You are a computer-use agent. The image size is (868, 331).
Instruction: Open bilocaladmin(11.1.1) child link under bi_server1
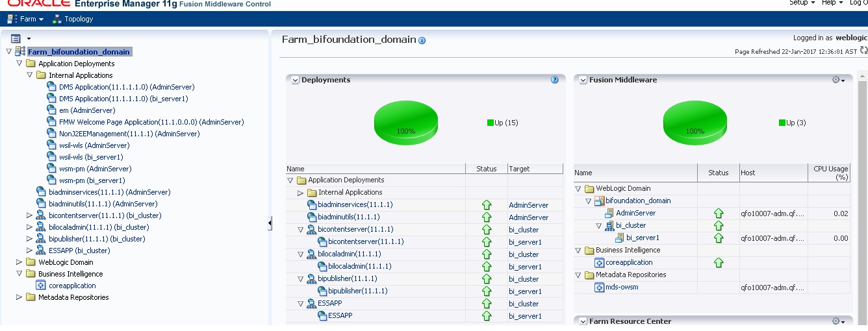tap(361, 267)
